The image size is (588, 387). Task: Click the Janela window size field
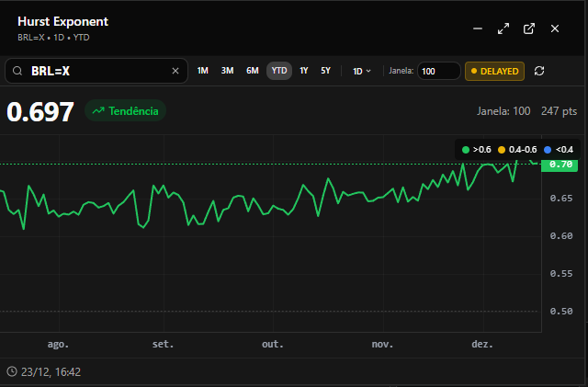pos(438,71)
